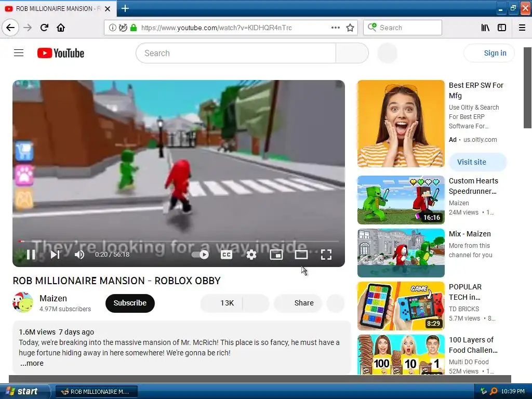The image size is (532, 399).
Task: Go back in browser history
Action: (x=10, y=28)
